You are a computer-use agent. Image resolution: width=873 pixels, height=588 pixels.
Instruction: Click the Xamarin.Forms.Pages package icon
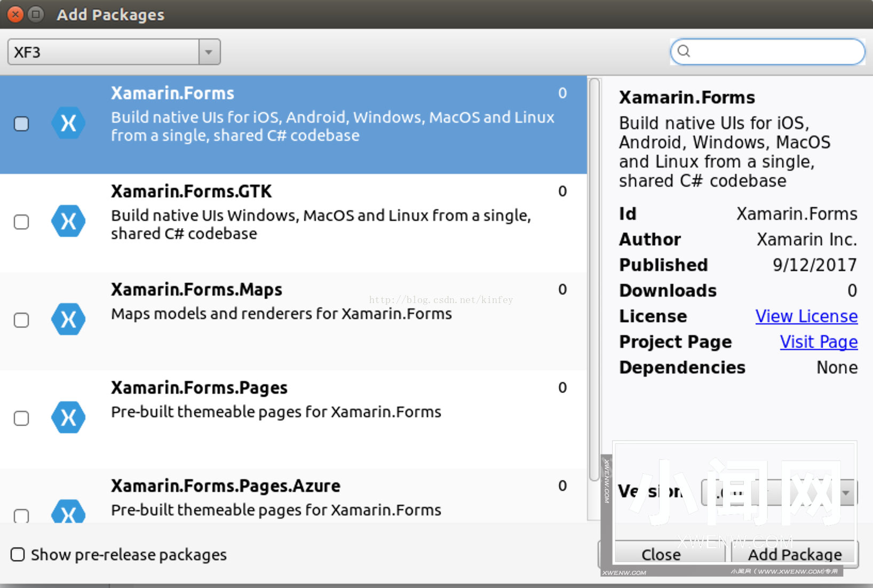(68, 417)
